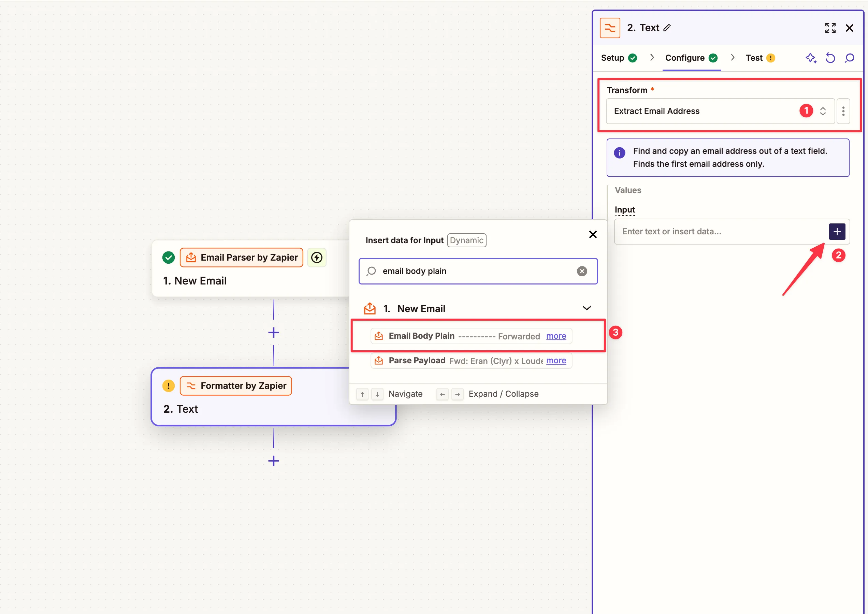Click the search box containing email body plain
868x614 pixels.
click(478, 271)
